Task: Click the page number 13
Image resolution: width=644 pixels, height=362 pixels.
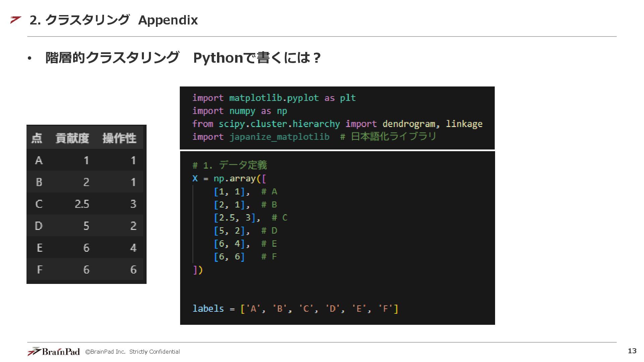Action: pyautogui.click(x=632, y=351)
